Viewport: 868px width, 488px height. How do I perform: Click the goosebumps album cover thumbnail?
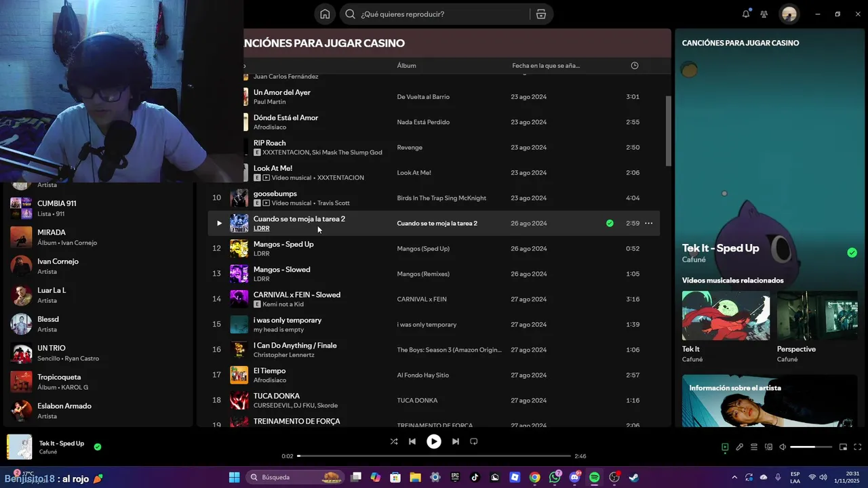tap(239, 198)
